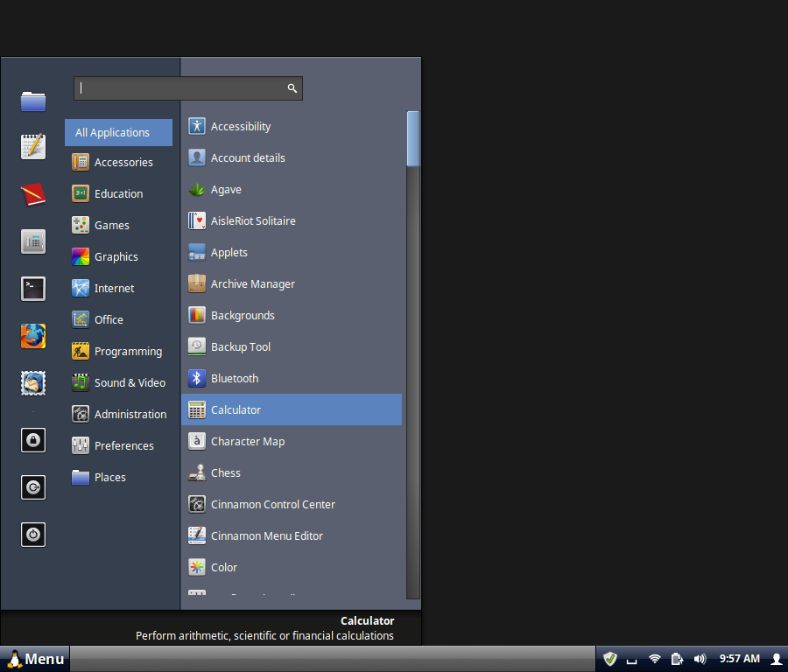This screenshot has height=672, width=788.
Task: Click the Archive Manager box icon
Action: pos(197,283)
